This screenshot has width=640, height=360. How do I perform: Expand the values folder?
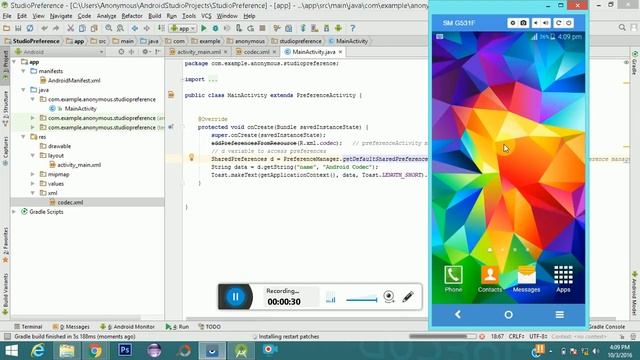(33, 184)
